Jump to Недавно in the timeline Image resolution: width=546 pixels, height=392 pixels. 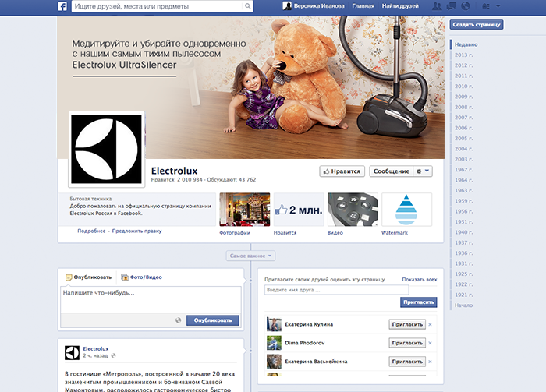point(466,44)
